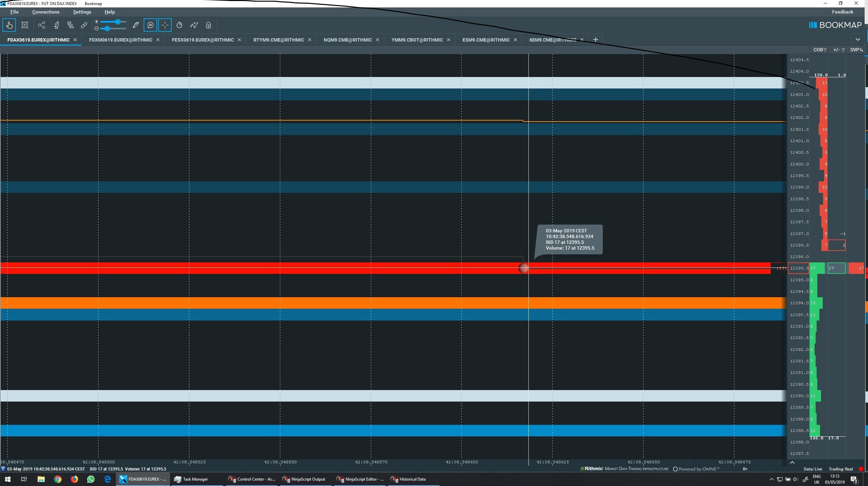The image size is (868, 486).
Task: Switch to Task Manager window
Action: click(197, 479)
